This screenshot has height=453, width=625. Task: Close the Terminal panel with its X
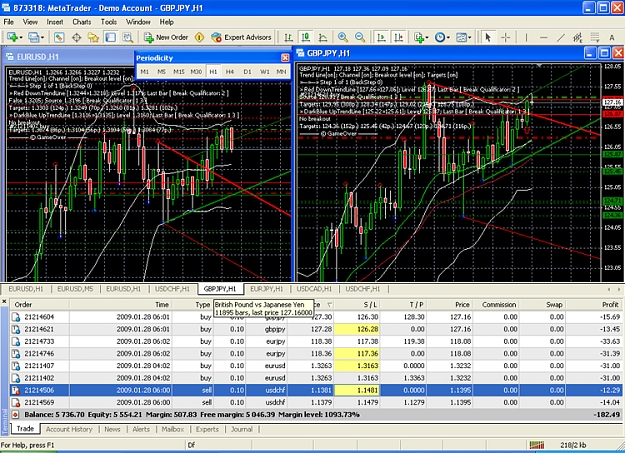click(x=4, y=301)
